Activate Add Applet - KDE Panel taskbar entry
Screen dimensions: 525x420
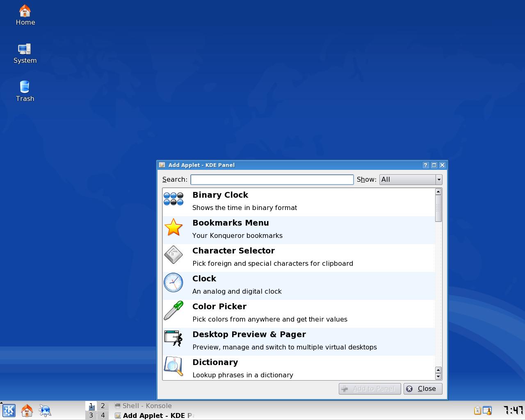pyautogui.click(x=153, y=415)
